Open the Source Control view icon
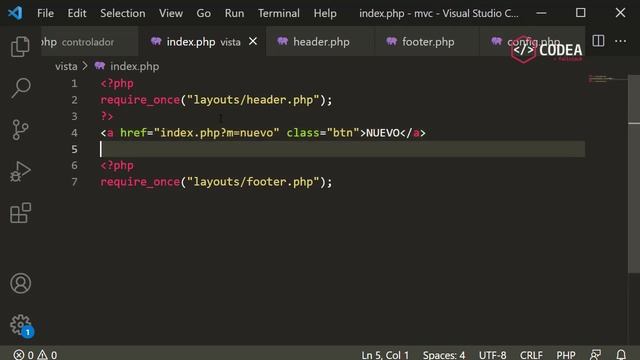Viewport: 640px width, 360px height. (20, 130)
